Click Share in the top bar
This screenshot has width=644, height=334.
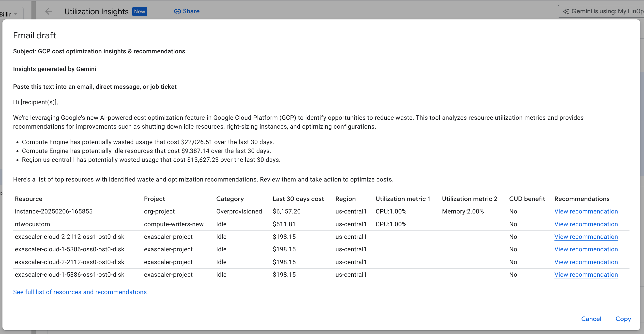click(191, 11)
